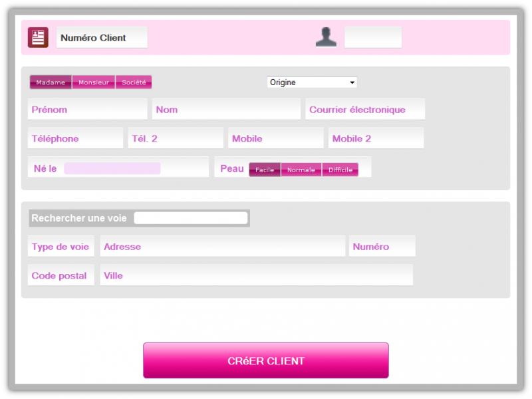This screenshot has width=532, height=399.
Task: Click the client card icon
Action: pos(38,37)
